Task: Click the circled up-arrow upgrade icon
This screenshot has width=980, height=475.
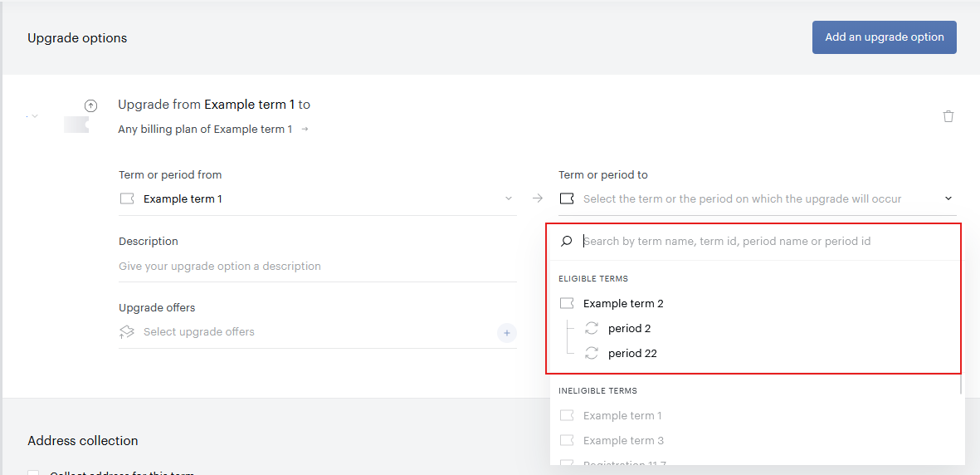Action: 90,105
